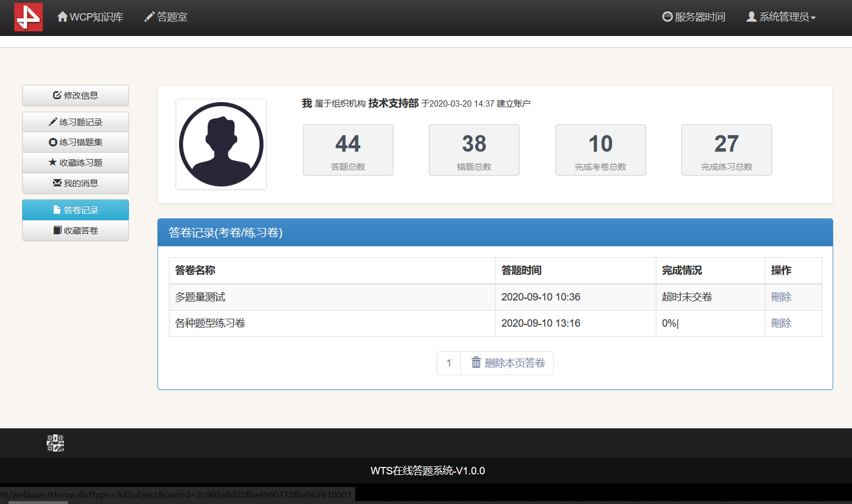Click the 修改信息 edit button
This screenshot has width=852, height=504.
coord(75,96)
